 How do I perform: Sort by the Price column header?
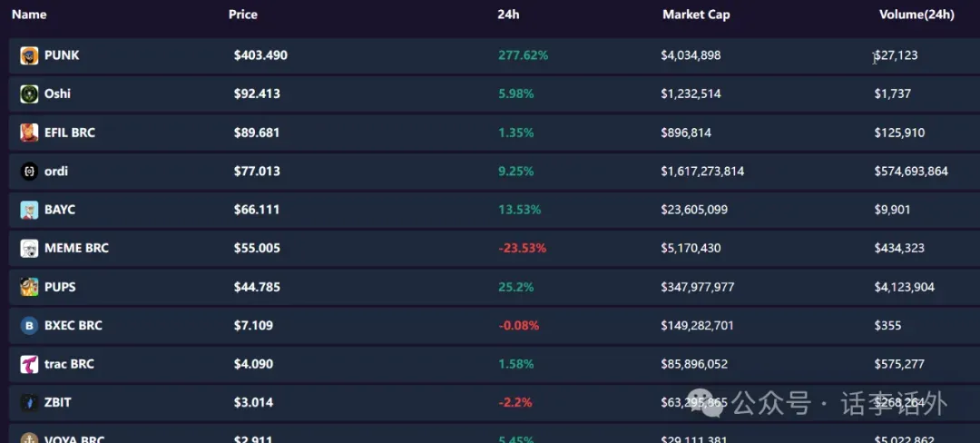point(243,15)
